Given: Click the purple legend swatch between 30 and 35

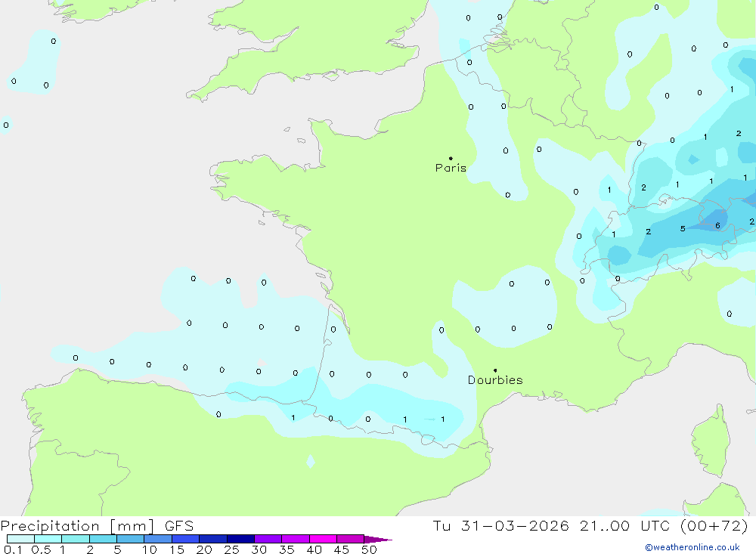Looking at the screenshot, I should 268,539.
